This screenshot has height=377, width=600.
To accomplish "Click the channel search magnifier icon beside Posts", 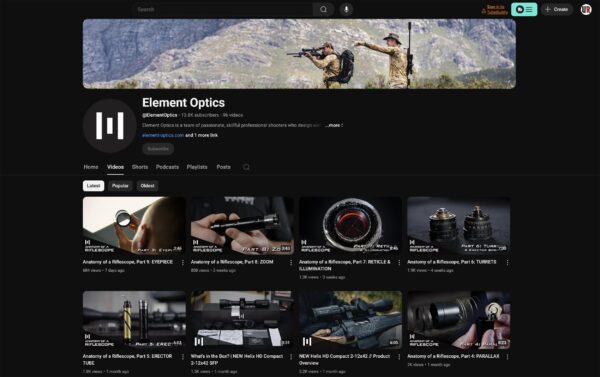I will click(x=246, y=167).
